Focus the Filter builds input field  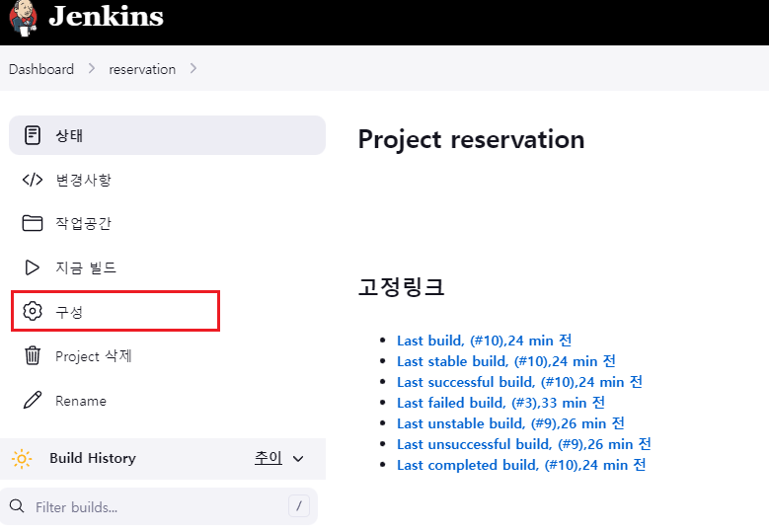[x=159, y=506]
